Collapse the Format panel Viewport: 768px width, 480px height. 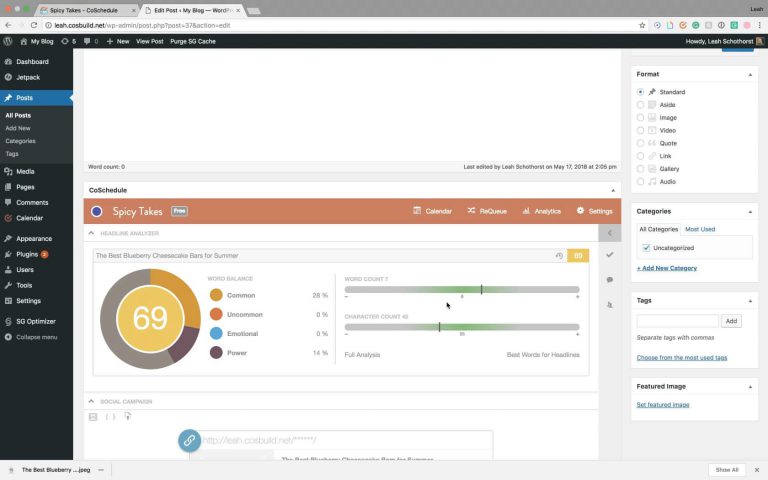point(750,74)
